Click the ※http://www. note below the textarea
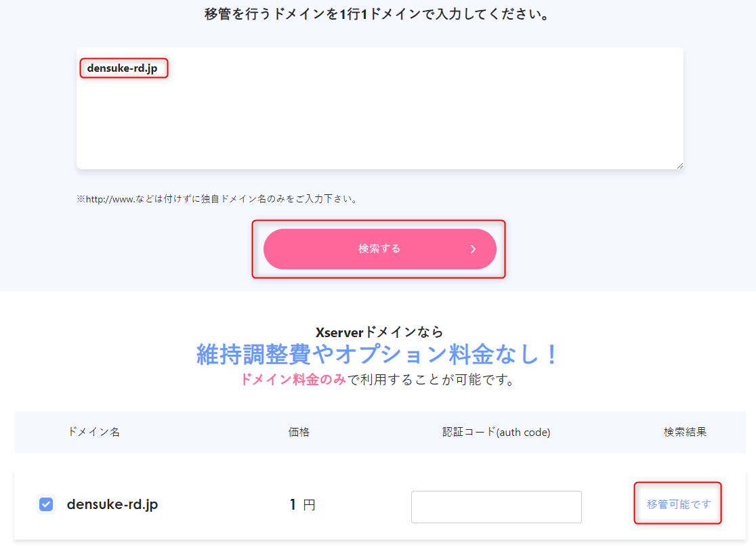756x549 pixels. pyautogui.click(x=217, y=199)
